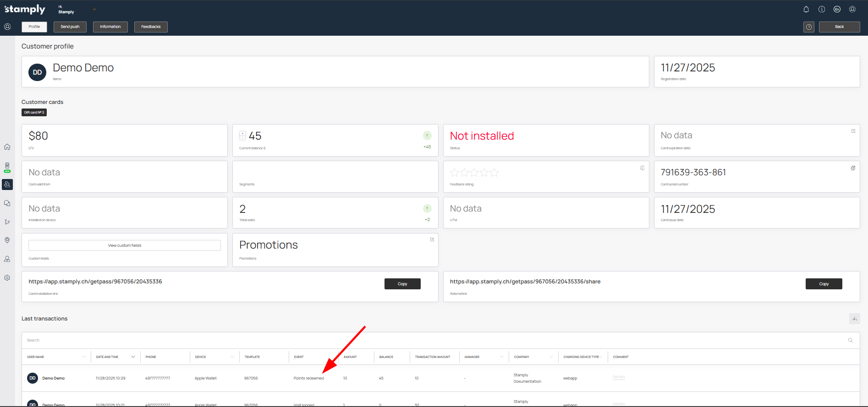Copy the card serial number
The width and height of the screenshot is (868, 407).
pos(853,168)
